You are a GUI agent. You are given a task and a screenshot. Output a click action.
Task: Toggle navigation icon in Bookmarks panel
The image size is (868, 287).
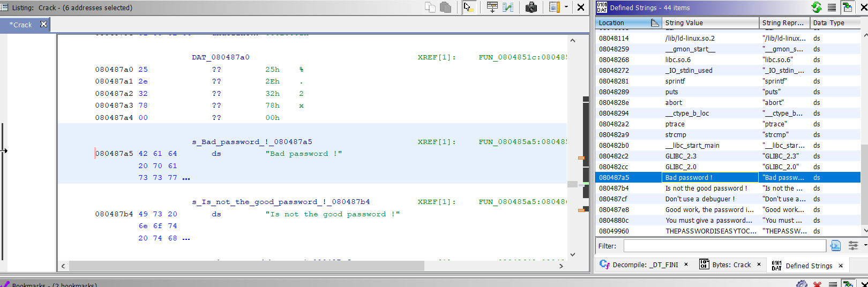coord(848,284)
